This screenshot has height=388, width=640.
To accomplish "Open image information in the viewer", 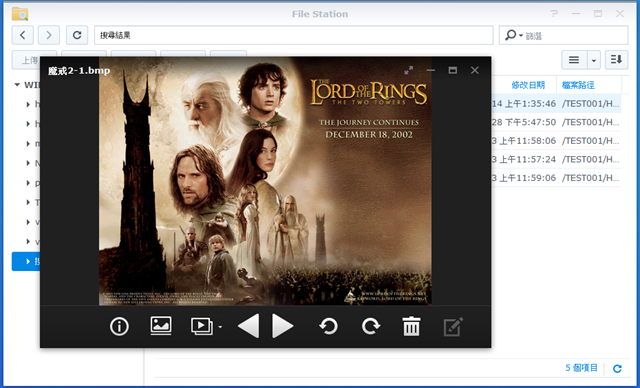I will [119, 326].
